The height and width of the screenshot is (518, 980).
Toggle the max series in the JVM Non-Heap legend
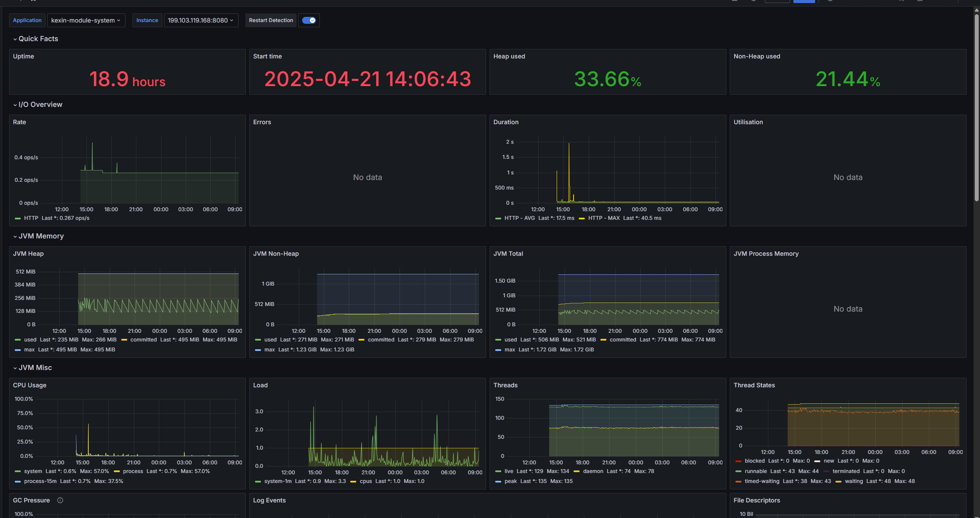tap(270, 350)
